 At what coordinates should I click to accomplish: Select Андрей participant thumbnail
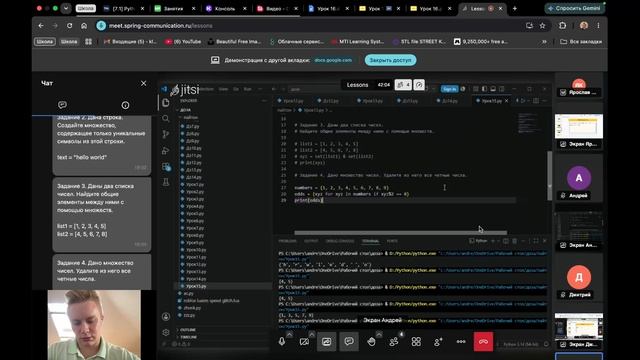coord(579,178)
